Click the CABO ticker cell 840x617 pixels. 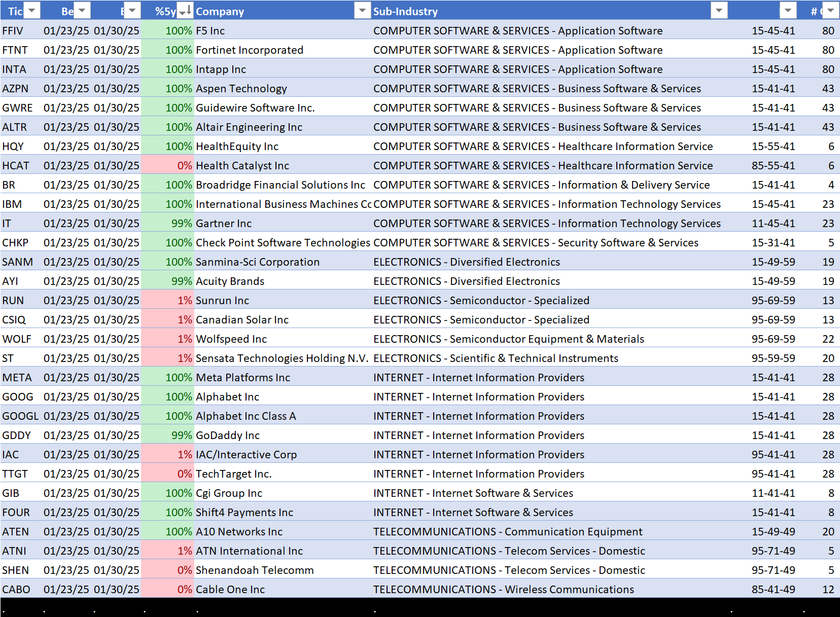tap(21, 589)
